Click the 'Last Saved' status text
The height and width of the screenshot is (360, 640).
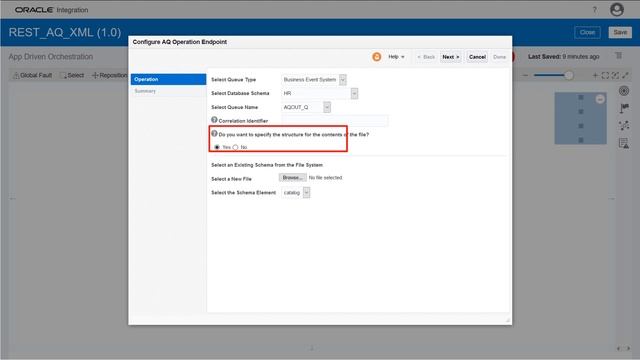564,56
